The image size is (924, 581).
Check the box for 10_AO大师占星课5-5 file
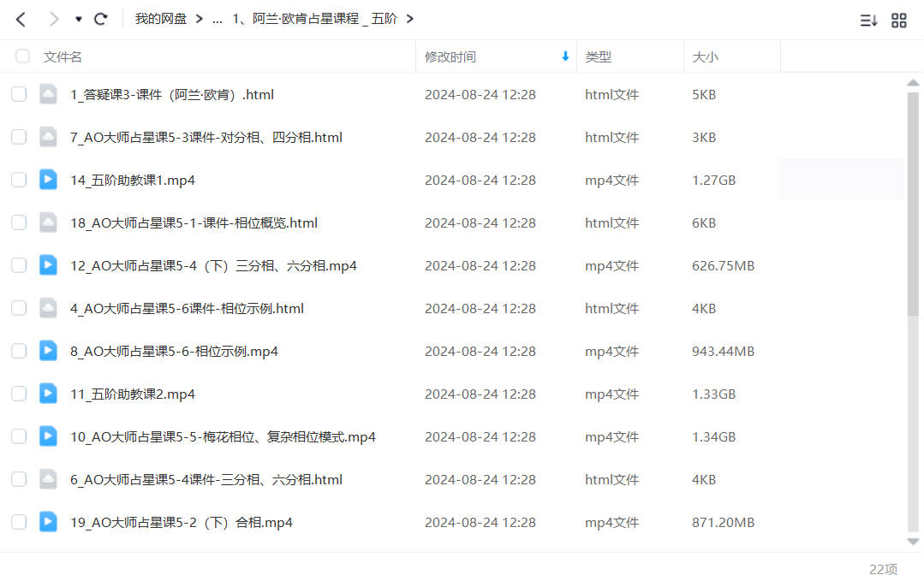coord(19,436)
